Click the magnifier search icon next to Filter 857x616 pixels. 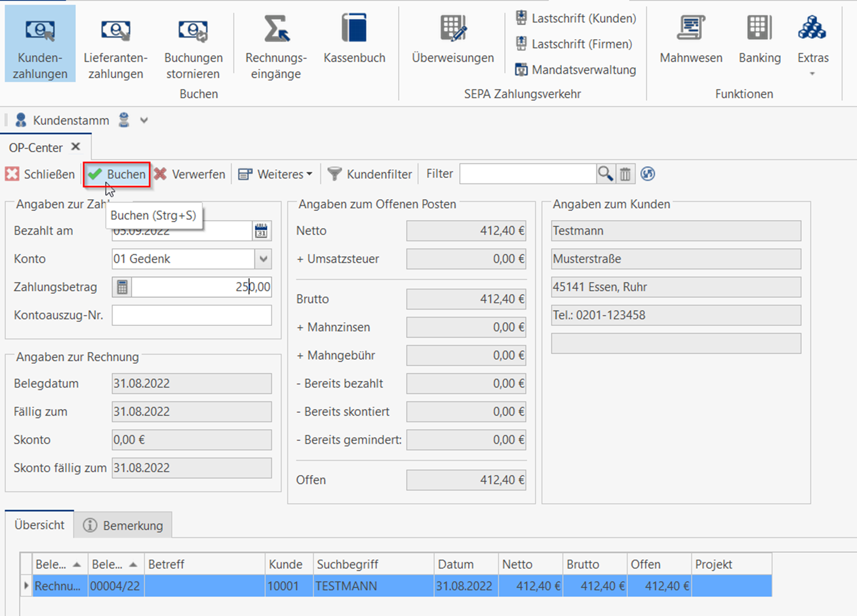pyautogui.click(x=605, y=174)
